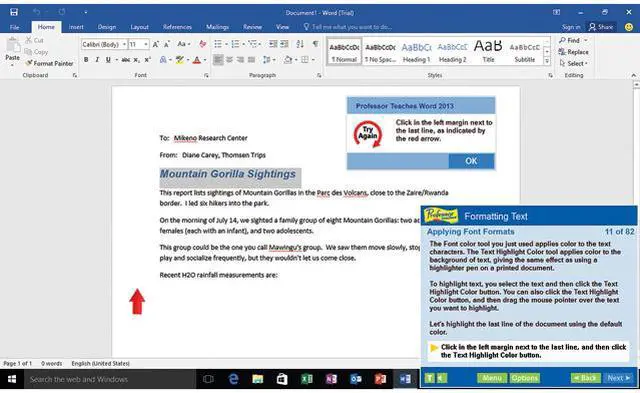Screen dimensions: 640x393
Task: Apply the red Font Color button
Action: (x=197, y=60)
